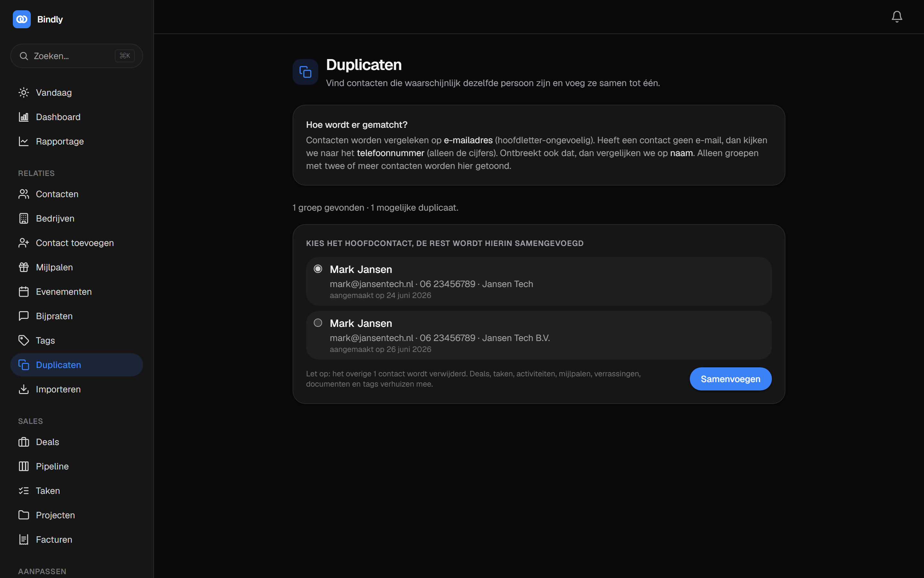Click the Bindly logo icon
924x578 pixels.
tap(22, 19)
